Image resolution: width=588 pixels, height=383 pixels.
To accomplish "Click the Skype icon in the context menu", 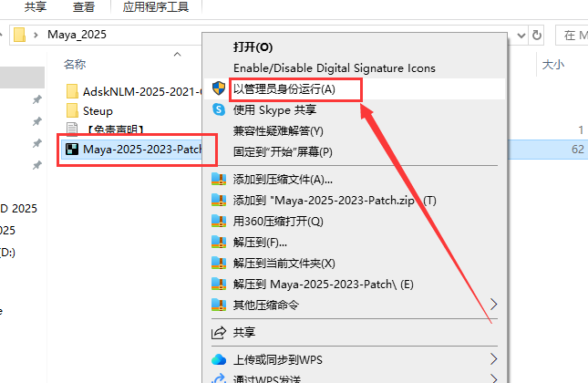I will (x=219, y=109).
